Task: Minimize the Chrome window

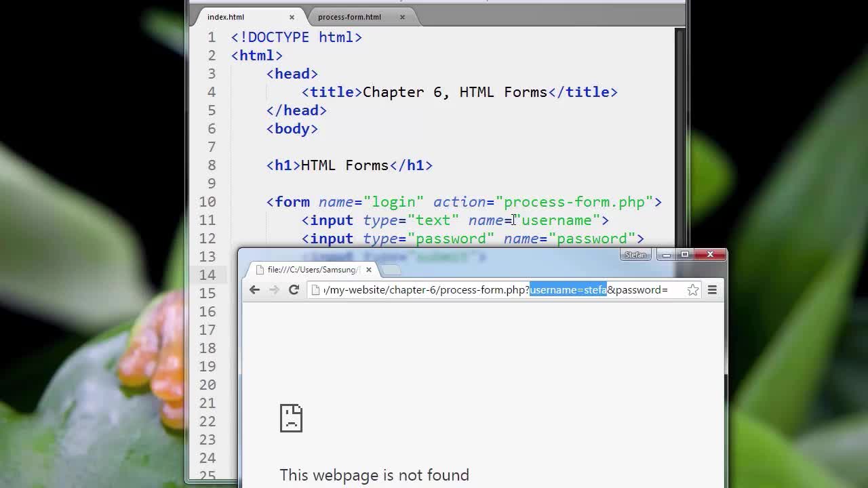Action: point(667,255)
